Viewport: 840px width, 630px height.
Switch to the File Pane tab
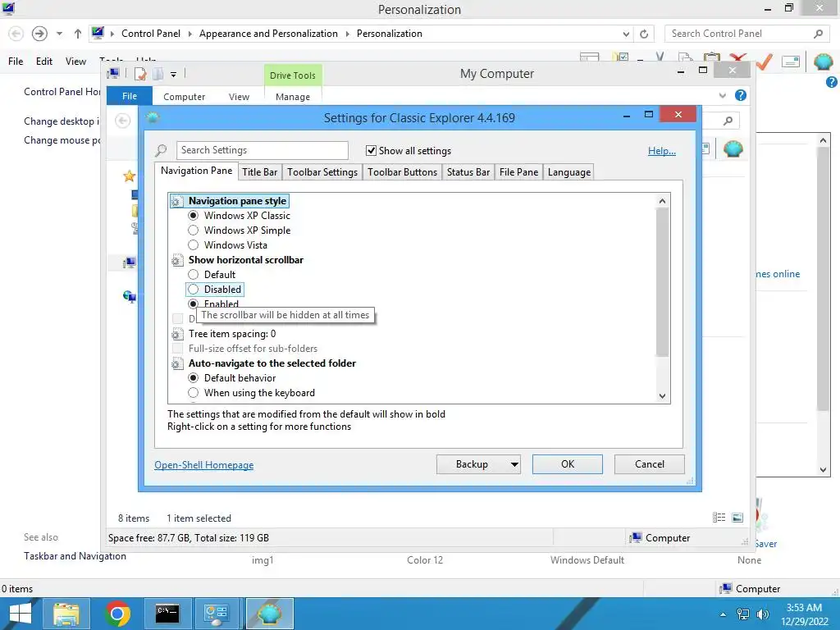point(518,172)
